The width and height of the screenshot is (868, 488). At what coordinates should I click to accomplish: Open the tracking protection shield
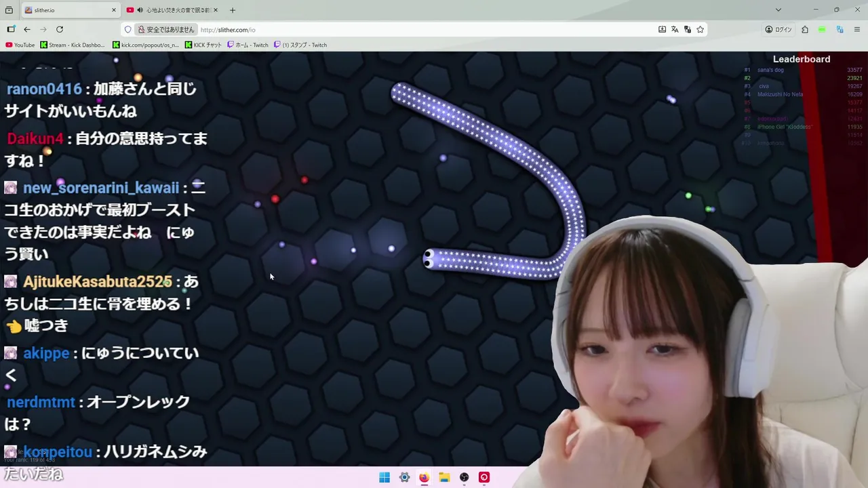pyautogui.click(x=127, y=29)
